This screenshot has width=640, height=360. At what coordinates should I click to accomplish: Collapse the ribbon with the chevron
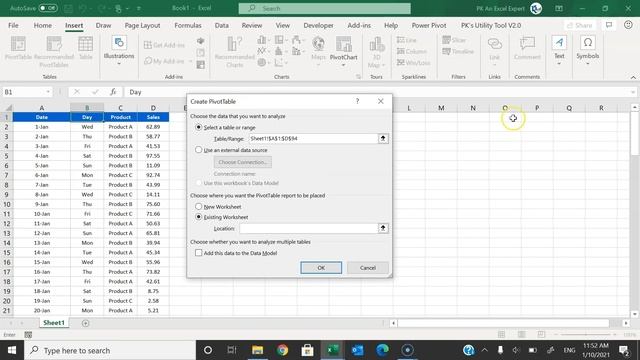[633, 77]
